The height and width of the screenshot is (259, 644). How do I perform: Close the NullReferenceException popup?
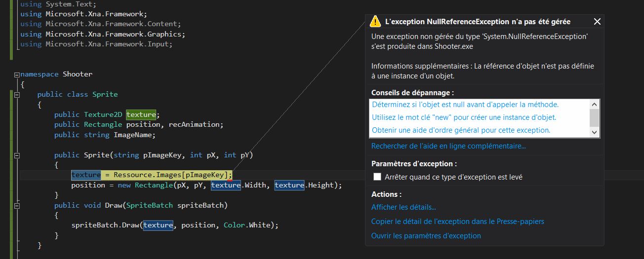[x=597, y=22]
